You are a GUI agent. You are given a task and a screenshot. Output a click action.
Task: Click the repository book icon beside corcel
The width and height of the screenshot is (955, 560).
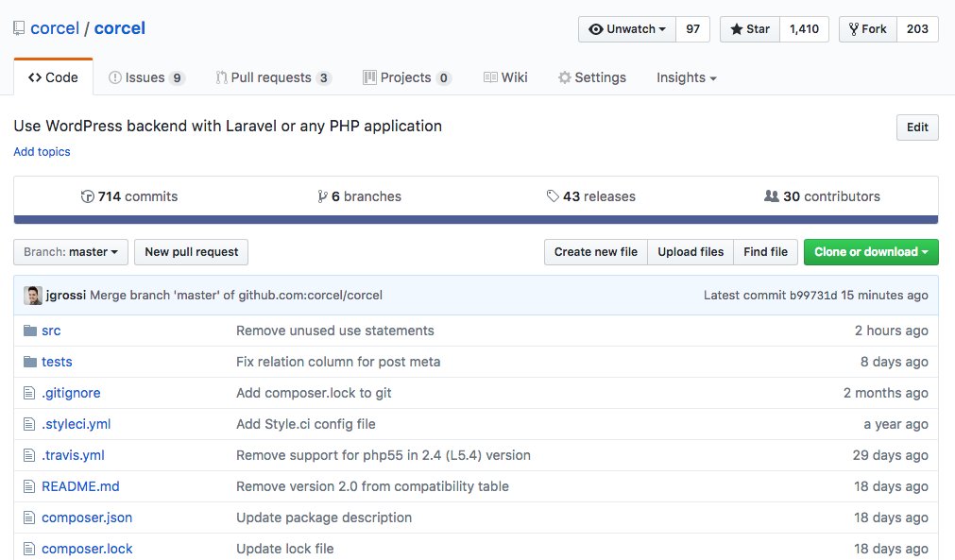(19, 28)
